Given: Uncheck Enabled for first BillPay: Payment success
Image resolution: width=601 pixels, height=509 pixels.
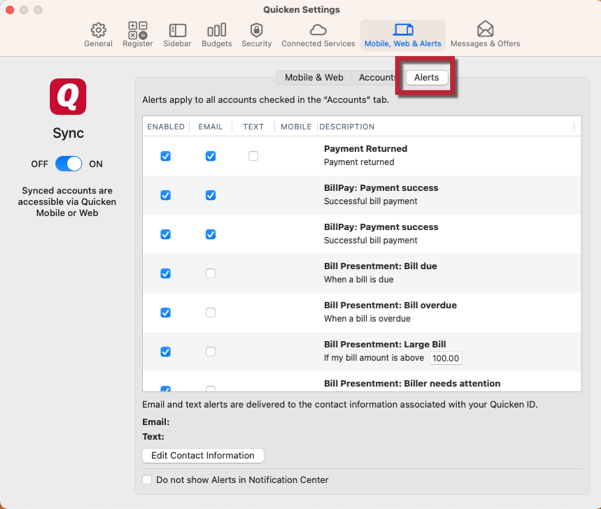Looking at the screenshot, I should click(166, 195).
